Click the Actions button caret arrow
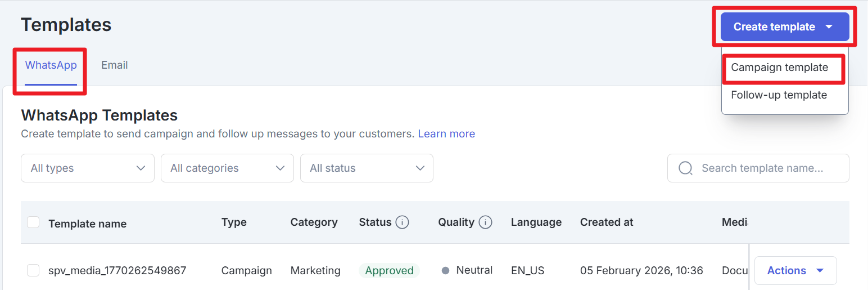This screenshot has width=868, height=290. pyautogui.click(x=820, y=271)
